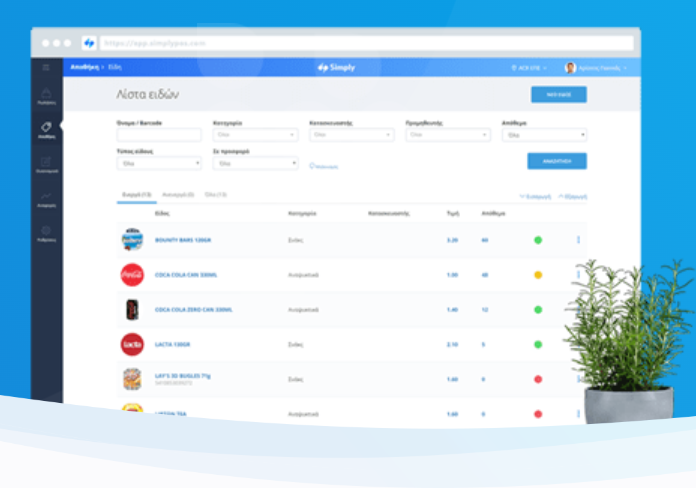Expand the Κατηγορία dropdown filter

(255, 134)
